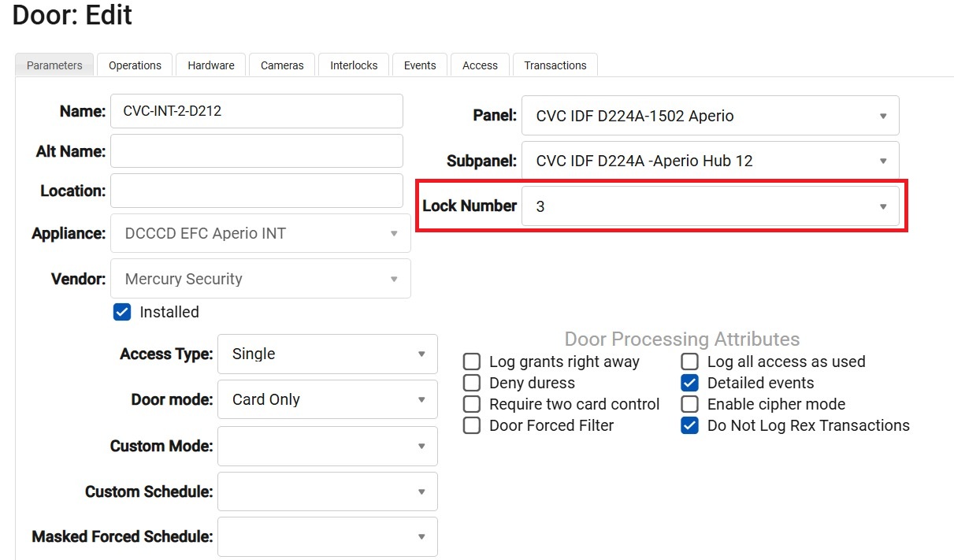The image size is (954, 560).
Task: Select the Cameras tab
Action: point(281,65)
